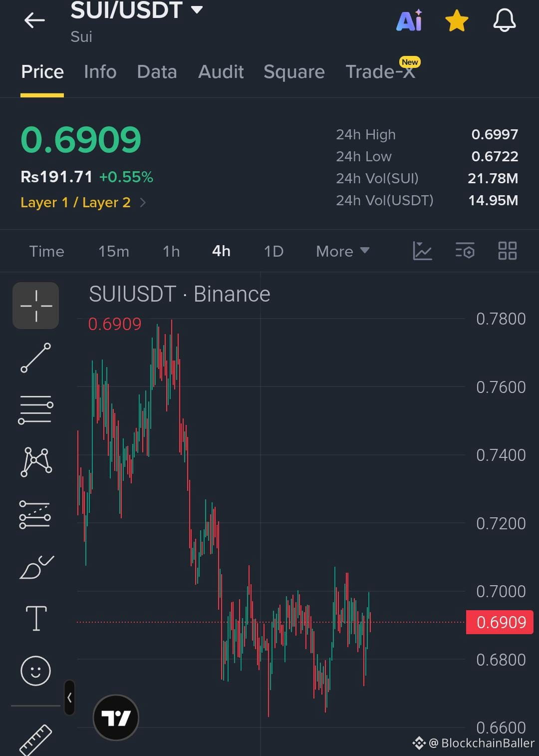This screenshot has width=539, height=756.
Task: Select the crosshair cursor tool
Action: click(x=36, y=306)
